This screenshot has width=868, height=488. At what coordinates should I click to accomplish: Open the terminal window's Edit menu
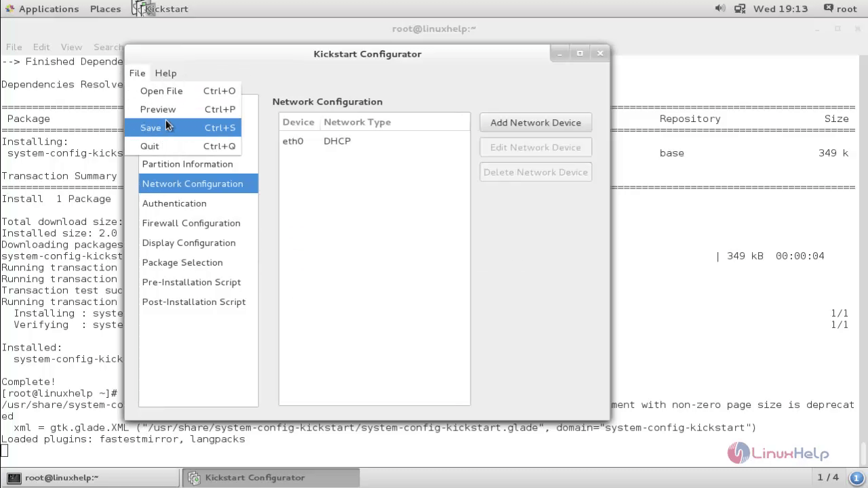(41, 47)
